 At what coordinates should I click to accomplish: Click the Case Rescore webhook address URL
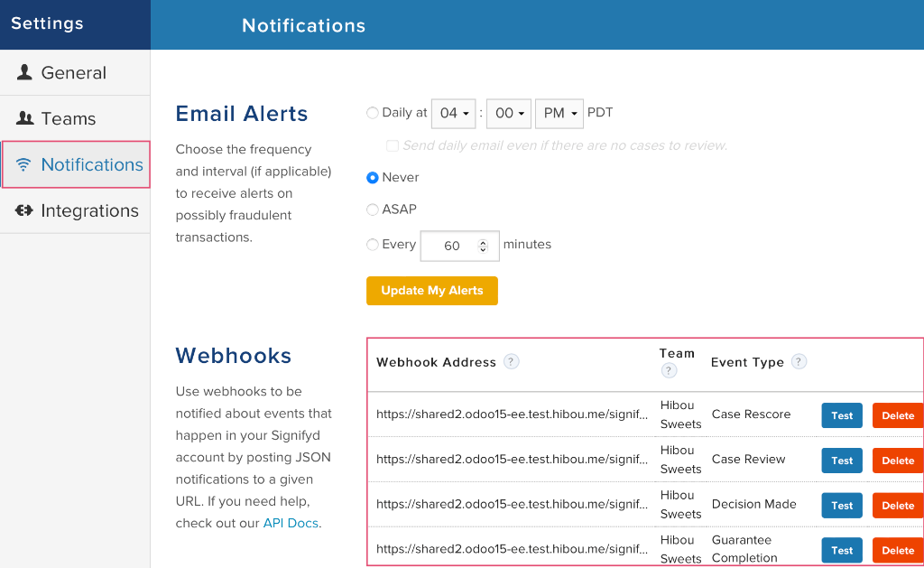(513, 414)
